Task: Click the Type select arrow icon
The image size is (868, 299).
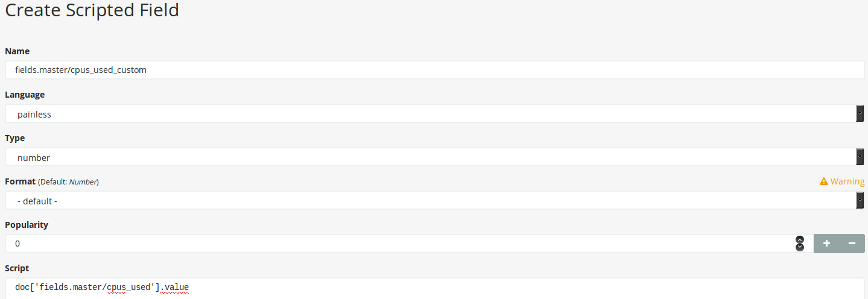Action: [860, 157]
